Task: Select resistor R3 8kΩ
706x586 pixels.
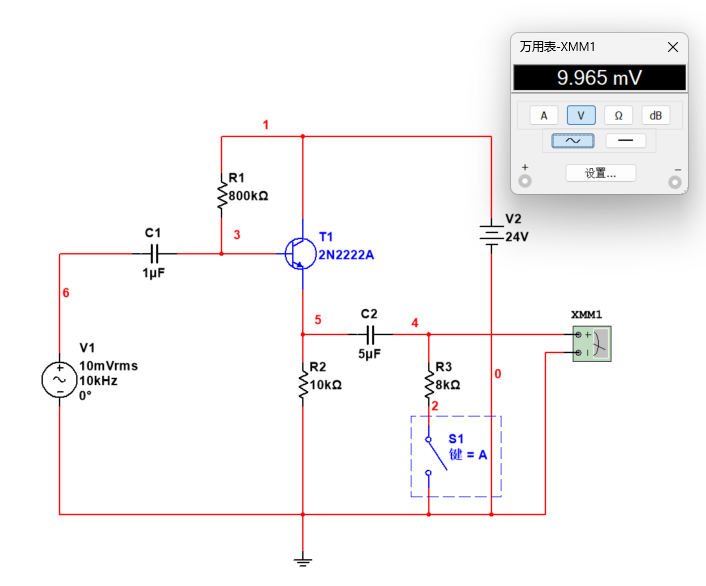Action: pos(429,382)
